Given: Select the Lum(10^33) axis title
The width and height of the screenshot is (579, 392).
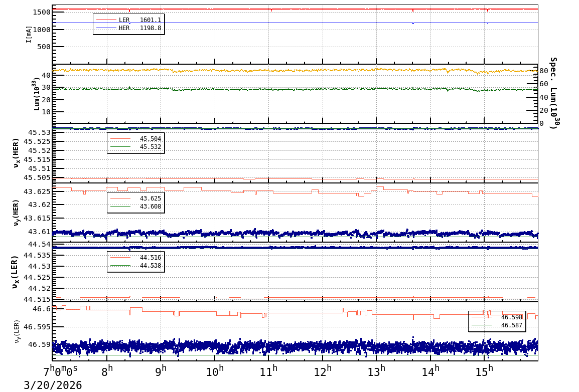Looking at the screenshot, I should (x=36, y=94).
